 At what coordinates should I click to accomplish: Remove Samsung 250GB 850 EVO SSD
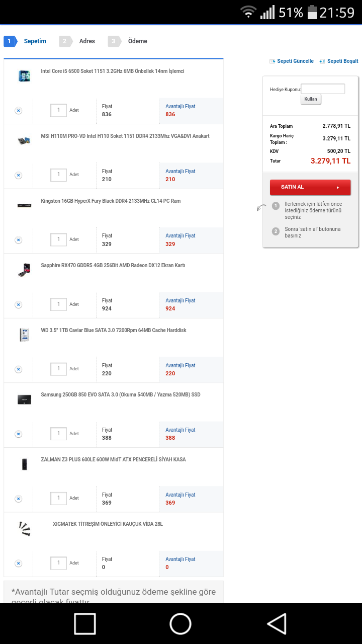pos(18,434)
